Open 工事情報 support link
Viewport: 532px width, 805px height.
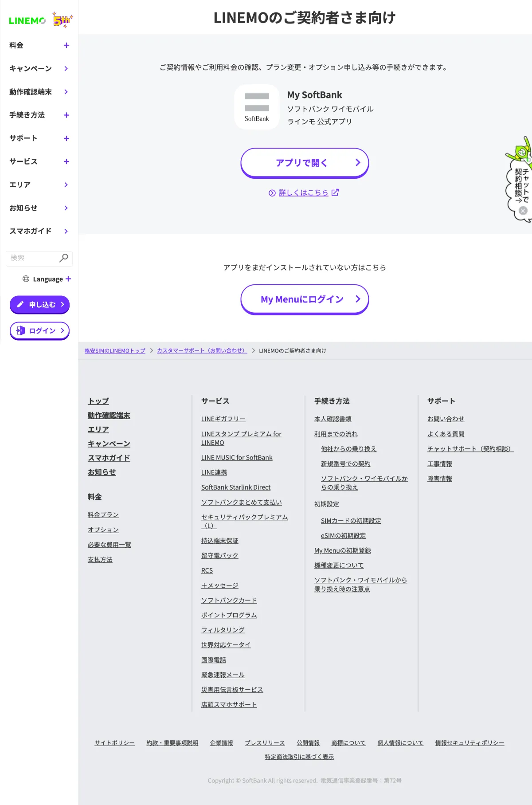coord(440,464)
